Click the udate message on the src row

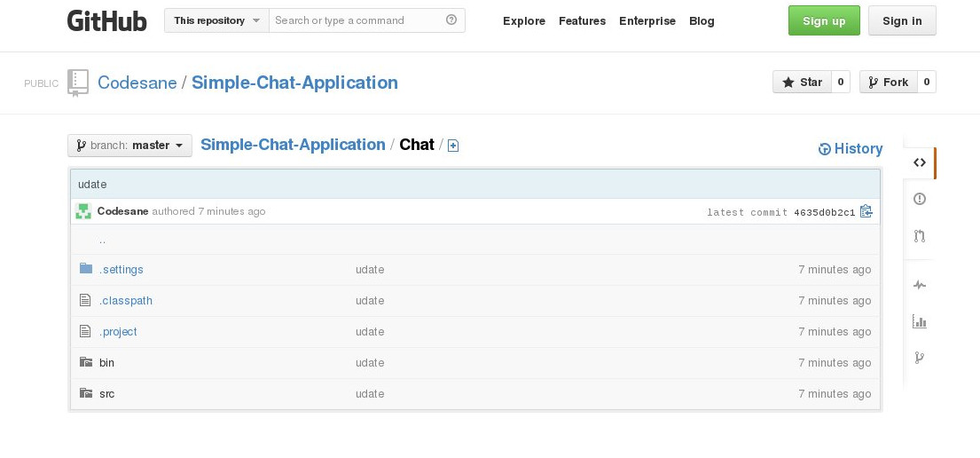(370, 393)
